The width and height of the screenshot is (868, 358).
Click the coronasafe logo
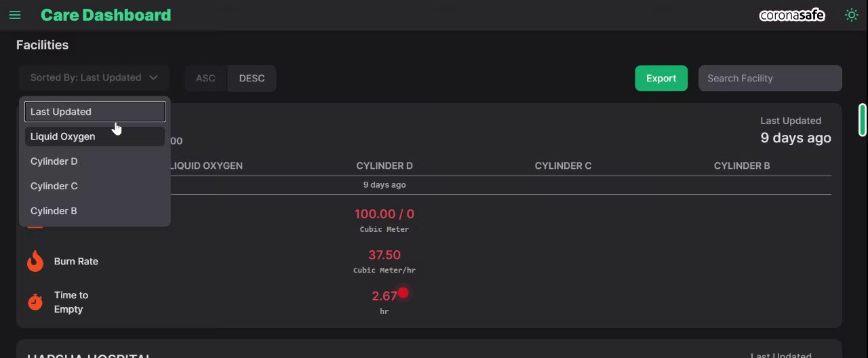tap(791, 15)
